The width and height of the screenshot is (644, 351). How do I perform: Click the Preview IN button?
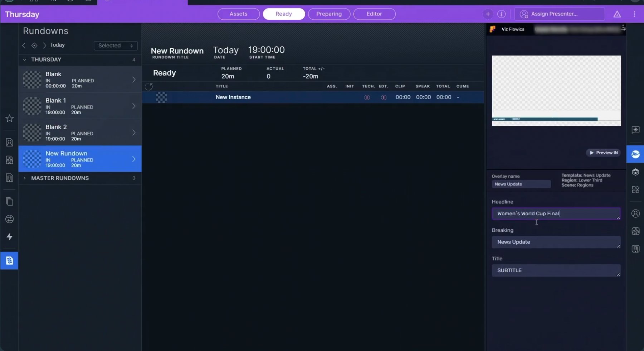click(x=603, y=153)
